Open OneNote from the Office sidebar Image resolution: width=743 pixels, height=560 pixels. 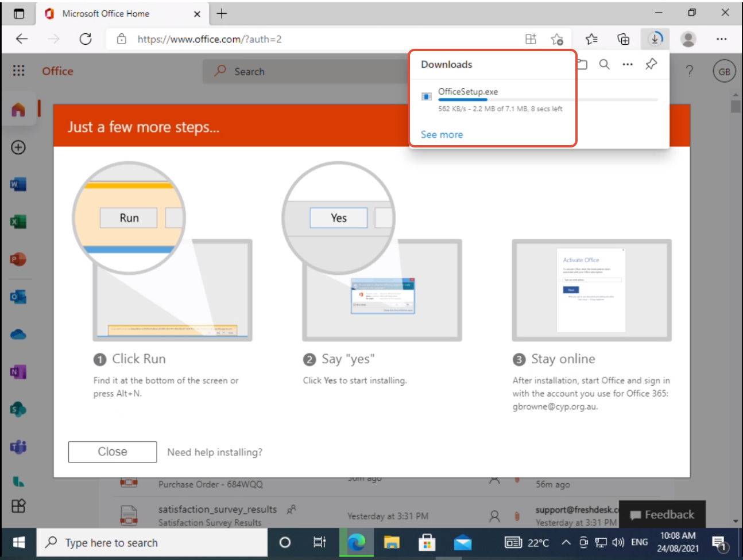click(18, 372)
